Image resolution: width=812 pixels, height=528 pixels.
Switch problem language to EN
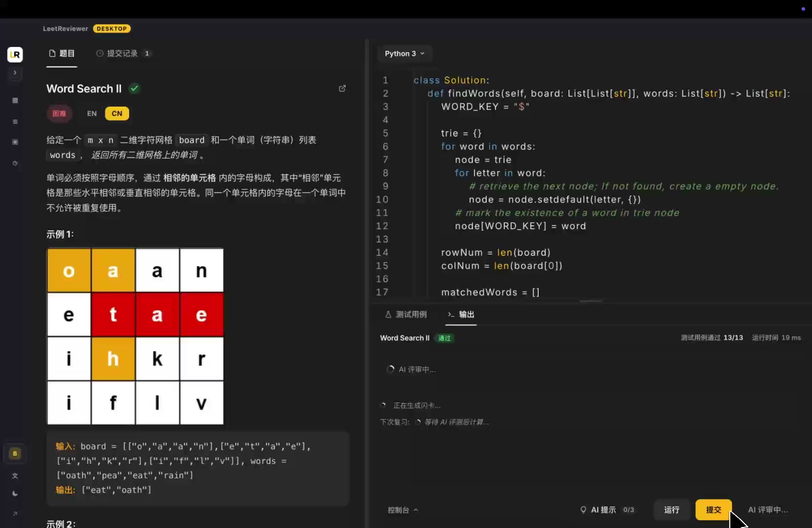point(92,113)
